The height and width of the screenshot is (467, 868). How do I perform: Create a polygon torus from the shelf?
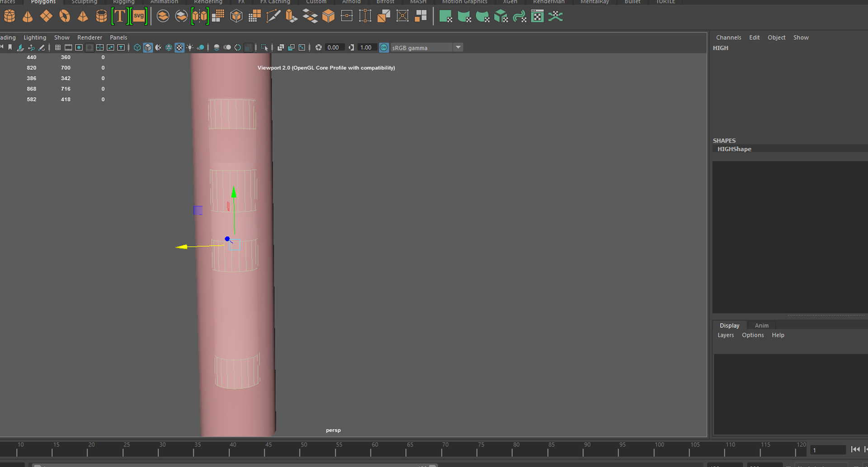65,16
